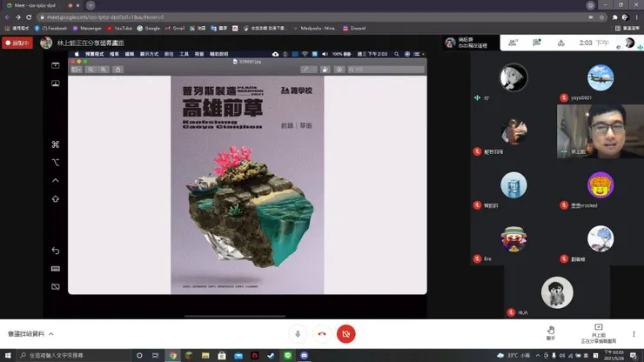Open the LINE app on the taskbar
644x362 pixels.
click(287, 355)
